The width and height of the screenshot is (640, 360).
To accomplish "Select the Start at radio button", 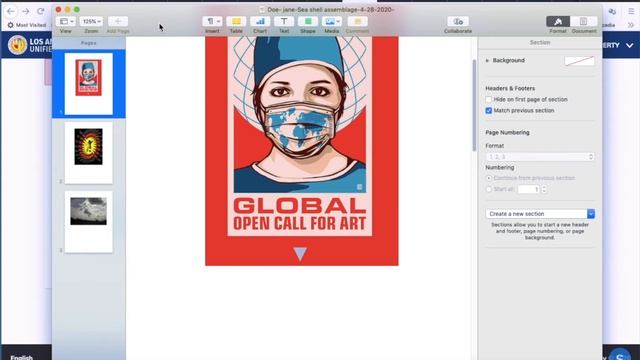I will (x=489, y=189).
